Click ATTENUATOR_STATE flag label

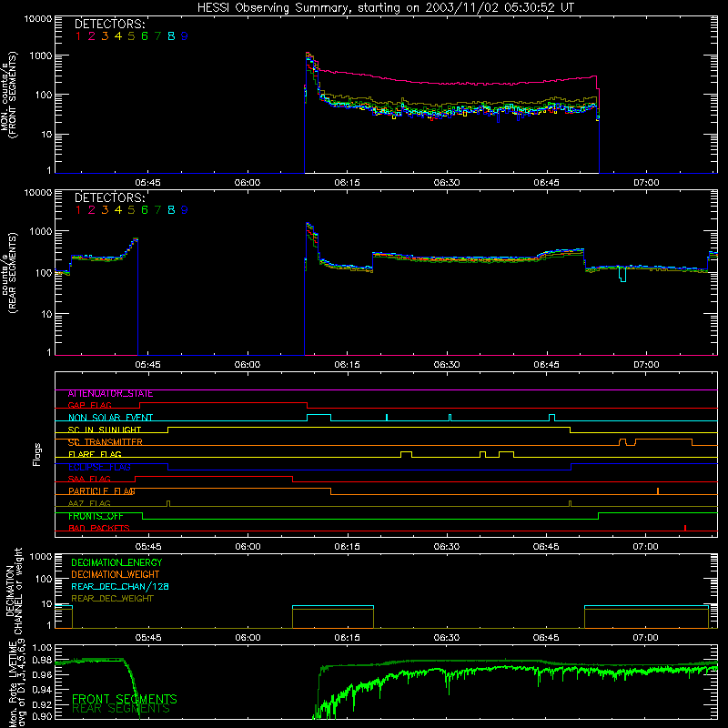110,394
